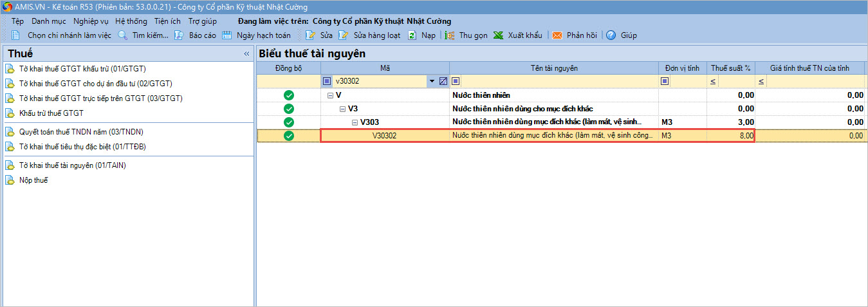Open the Mã filter dropdown arrow

pos(432,81)
